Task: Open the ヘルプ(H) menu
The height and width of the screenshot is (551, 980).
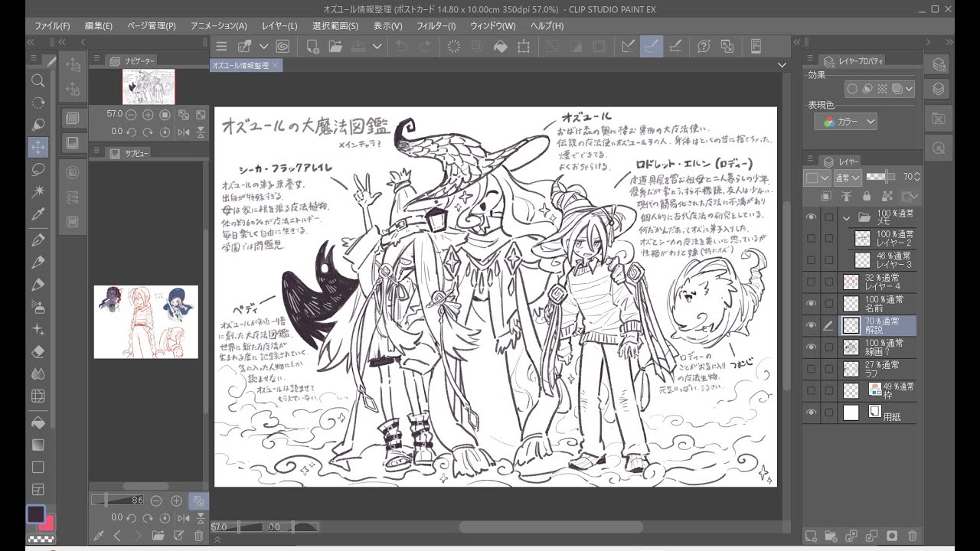Action: pos(547,25)
